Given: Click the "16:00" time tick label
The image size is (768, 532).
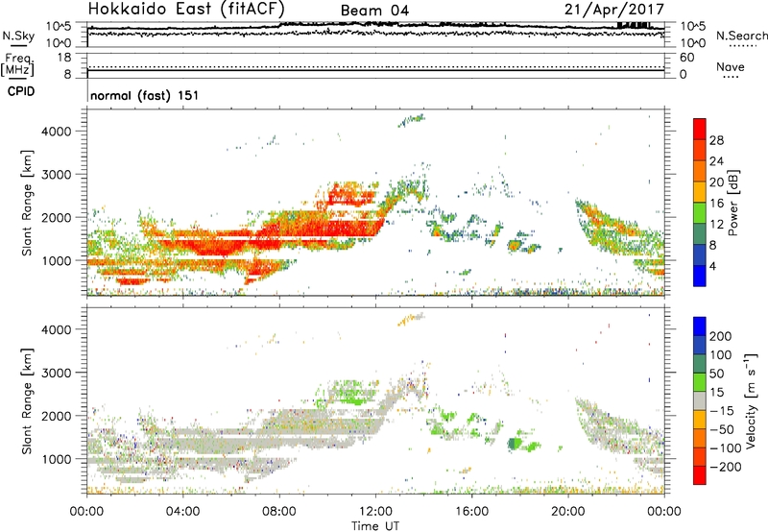Looking at the screenshot, I should pos(471,512).
